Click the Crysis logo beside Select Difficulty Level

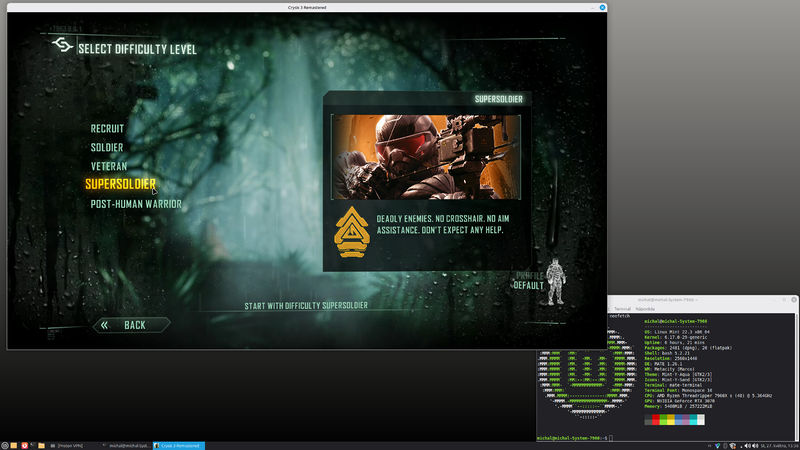tap(62, 45)
